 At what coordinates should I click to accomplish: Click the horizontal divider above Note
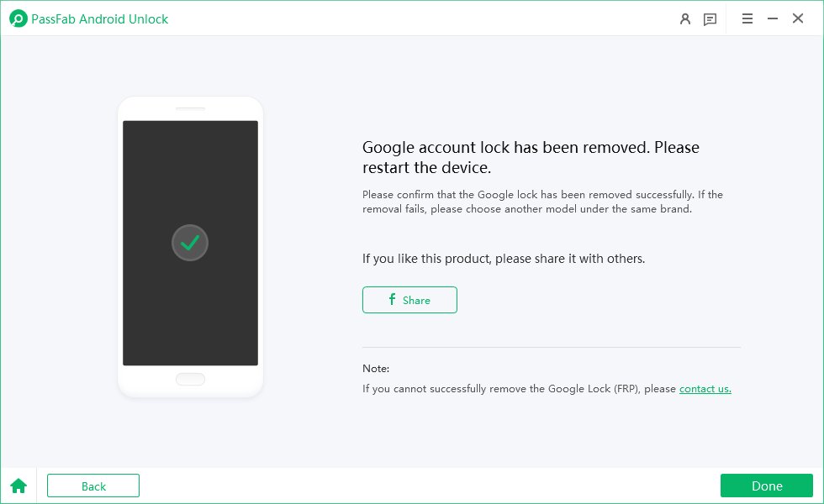click(551, 345)
